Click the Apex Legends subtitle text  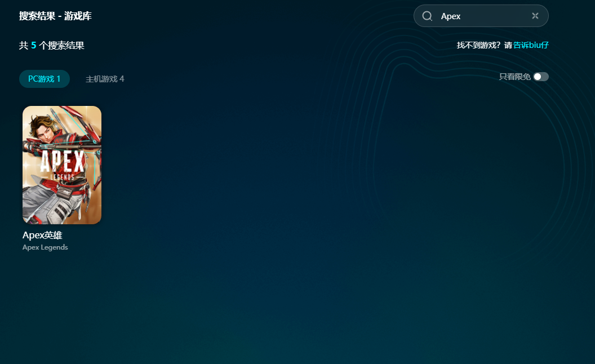(x=45, y=247)
